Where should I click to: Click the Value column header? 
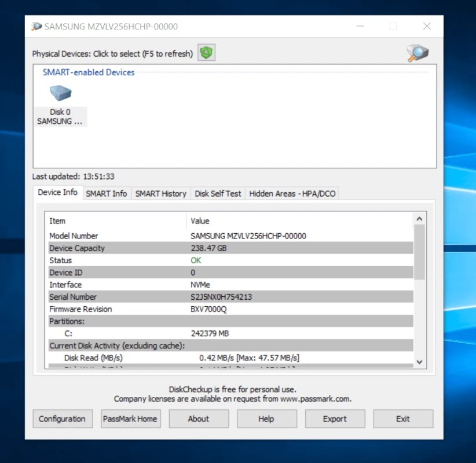[300, 221]
